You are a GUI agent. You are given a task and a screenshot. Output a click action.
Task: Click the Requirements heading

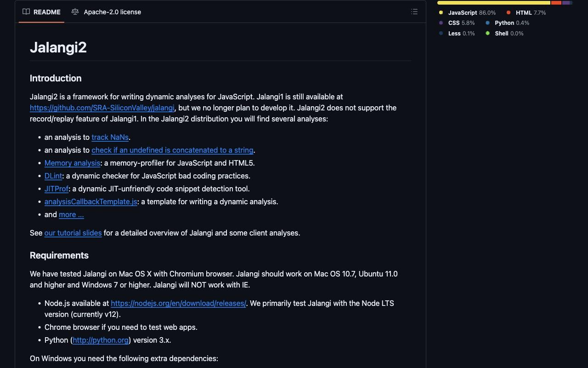pyautogui.click(x=59, y=255)
